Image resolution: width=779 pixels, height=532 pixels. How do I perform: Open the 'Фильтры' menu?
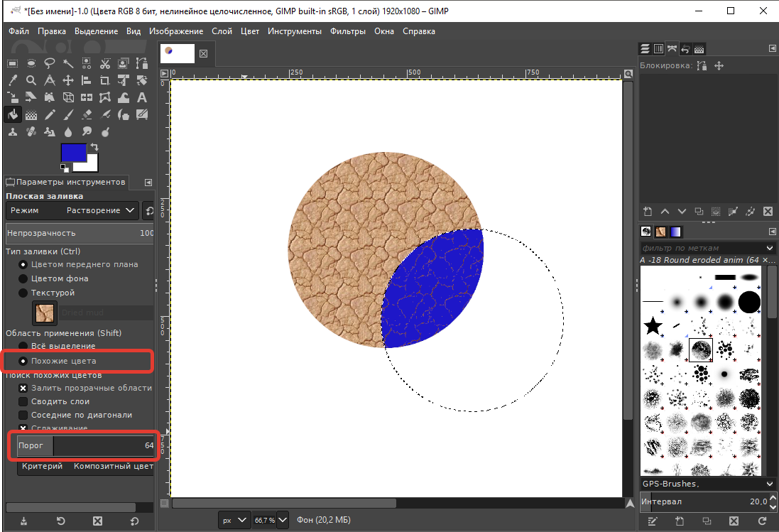click(x=348, y=31)
